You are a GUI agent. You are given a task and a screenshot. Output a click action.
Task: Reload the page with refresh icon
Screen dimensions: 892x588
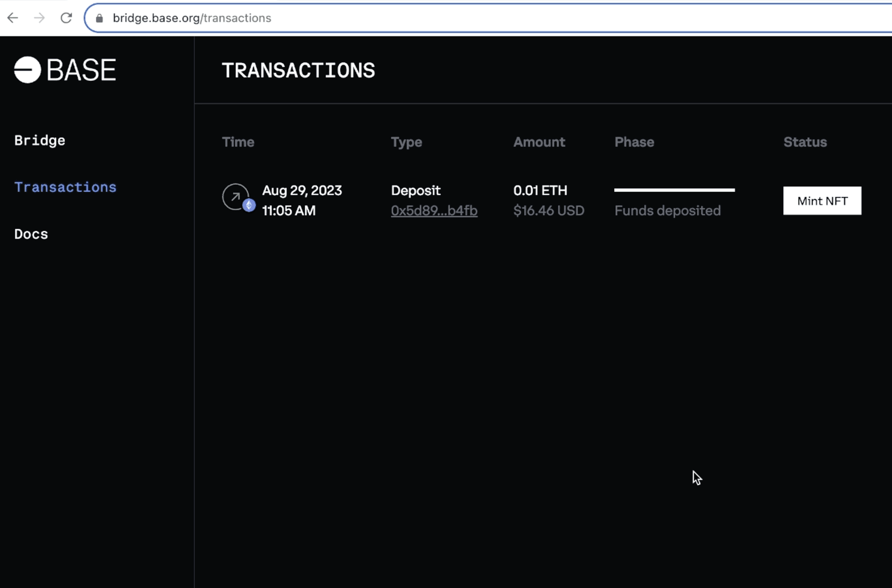66,18
